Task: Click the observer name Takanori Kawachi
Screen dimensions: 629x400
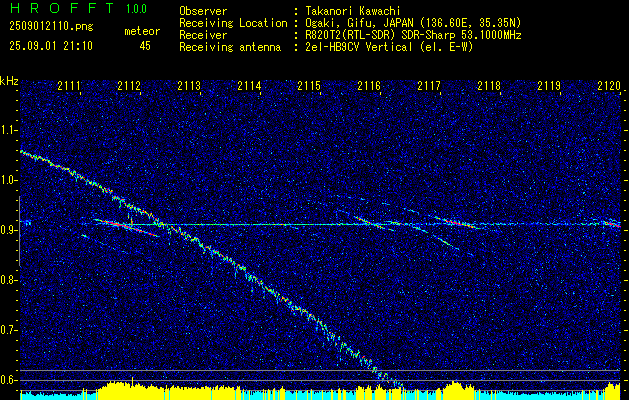Action: 353,11
